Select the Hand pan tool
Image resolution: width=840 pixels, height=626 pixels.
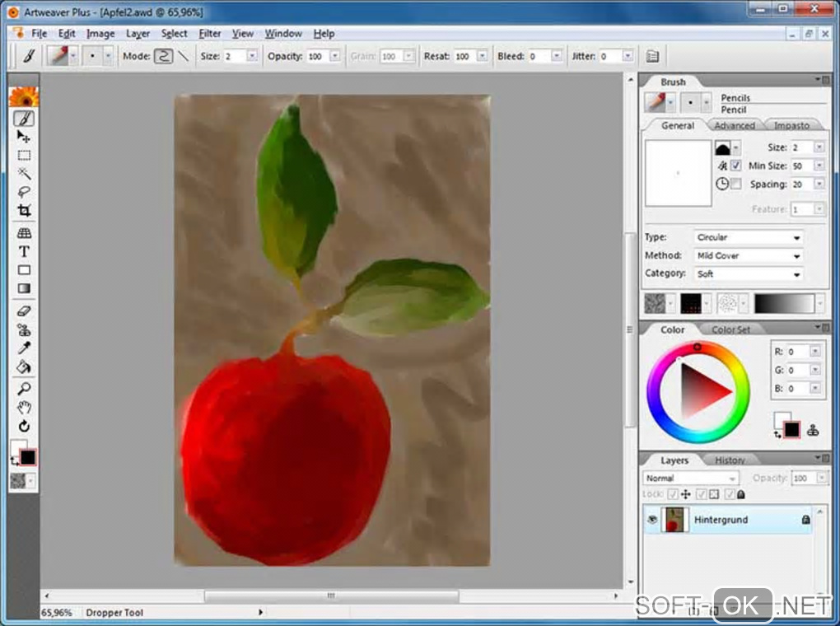point(24,408)
